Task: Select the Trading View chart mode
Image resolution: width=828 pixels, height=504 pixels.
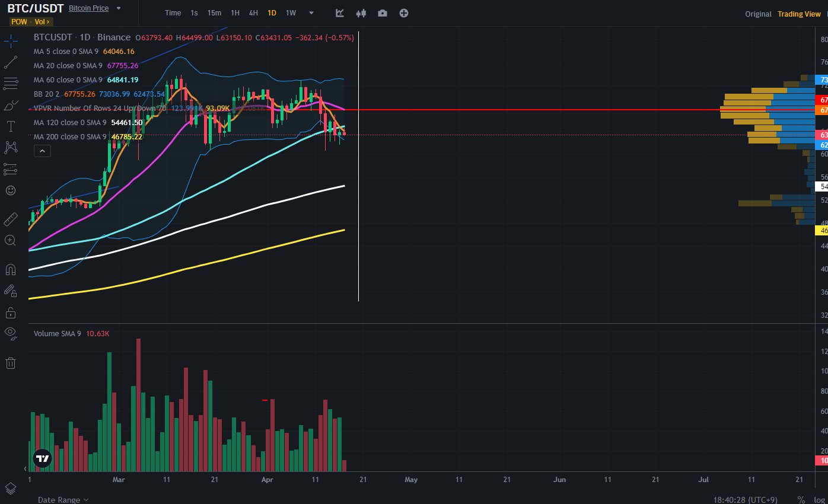Action: click(799, 14)
